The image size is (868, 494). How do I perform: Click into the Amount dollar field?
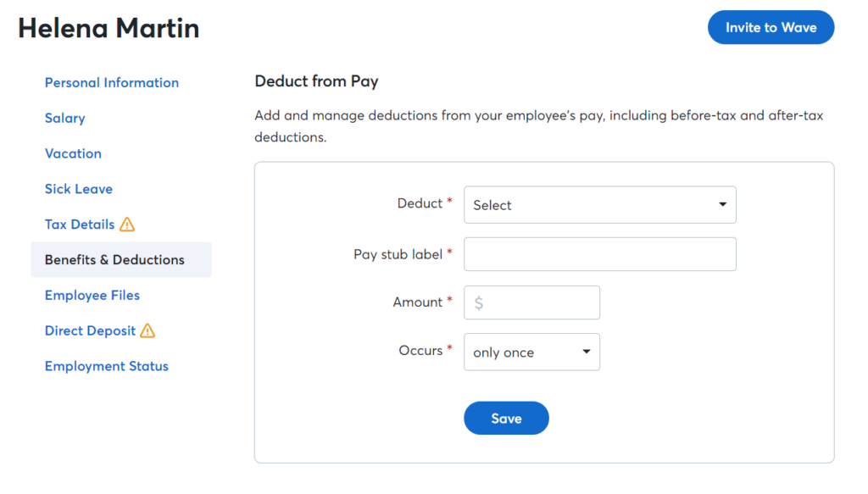[531, 303]
